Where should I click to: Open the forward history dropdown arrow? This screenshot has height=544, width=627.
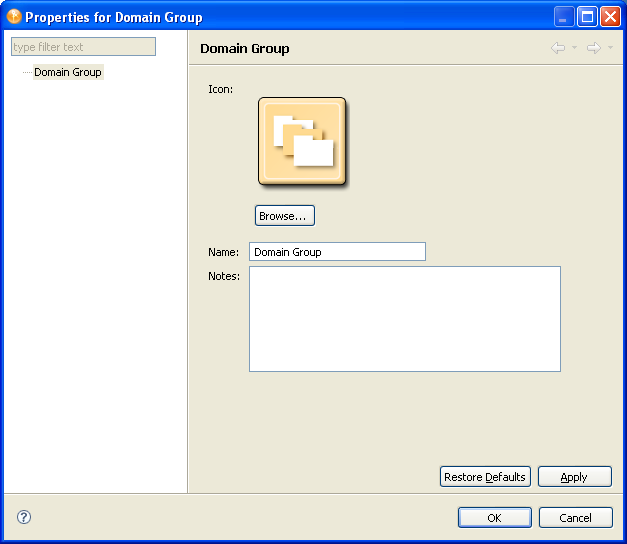(610, 48)
